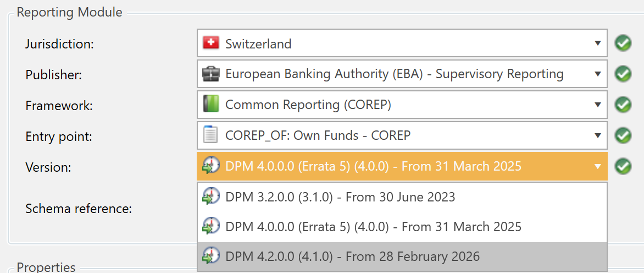
Task: Click the green checkmark next to Version
Action: (x=623, y=166)
